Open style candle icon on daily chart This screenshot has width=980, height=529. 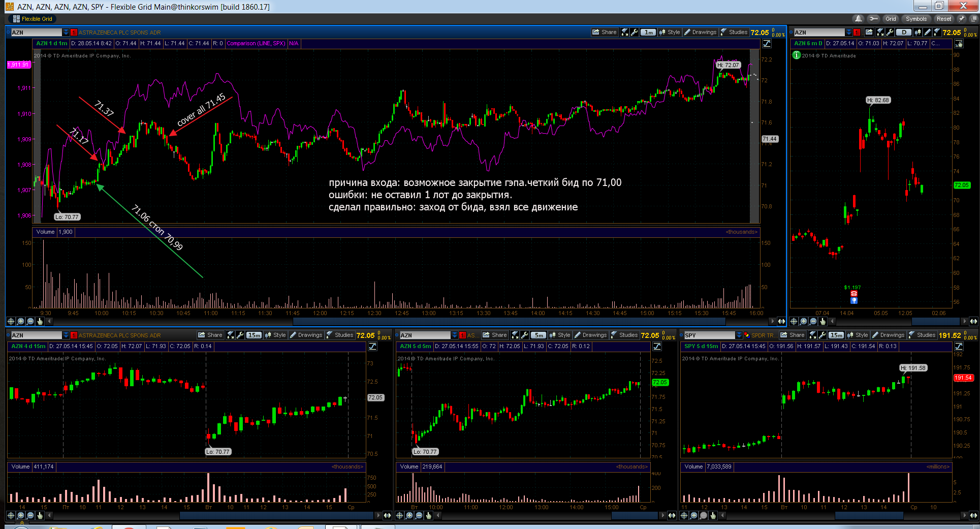(918, 32)
